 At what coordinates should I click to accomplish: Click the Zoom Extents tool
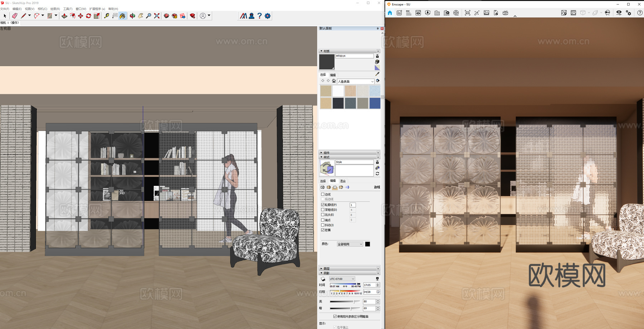point(157,16)
